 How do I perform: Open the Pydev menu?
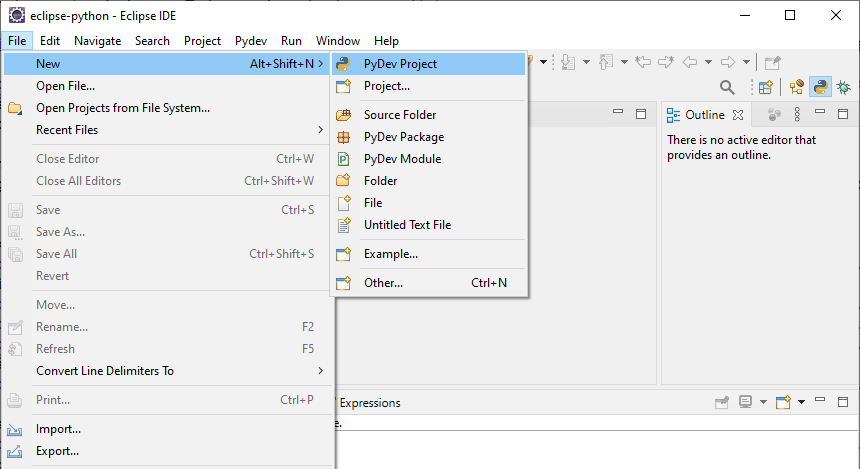(x=251, y=41)
